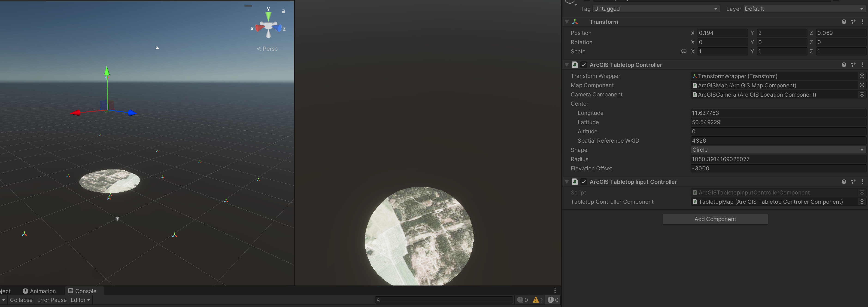The height and width of the screenshot is (307, 868).
Task: Click the ArcGIS Tabletop Controller script icon
Action: [575, 65]
